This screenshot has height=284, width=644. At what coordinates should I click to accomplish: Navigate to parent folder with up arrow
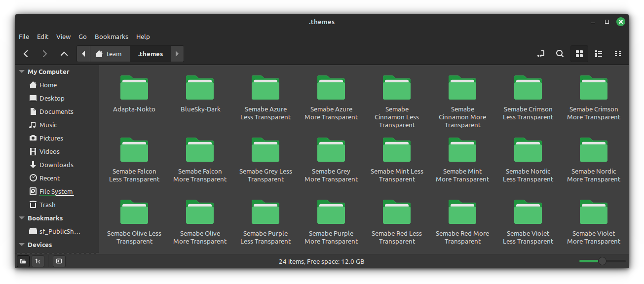tap(64, 53)
